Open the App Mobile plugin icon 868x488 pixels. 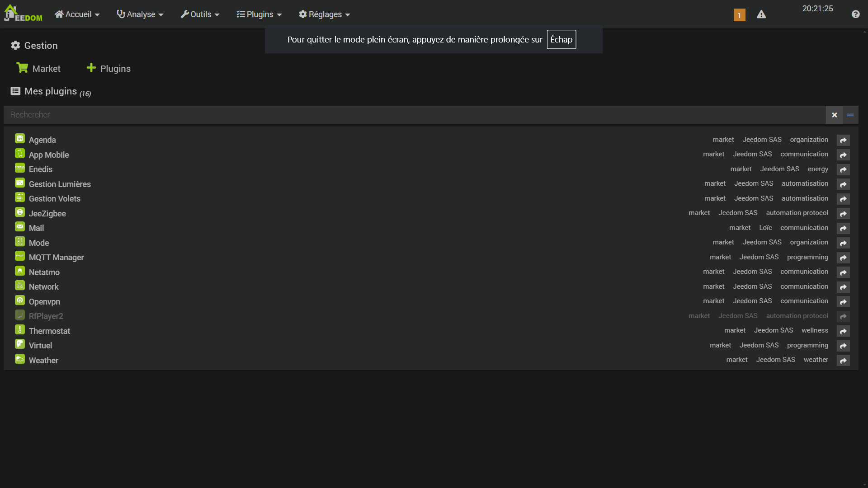click(x=20, y=153)
